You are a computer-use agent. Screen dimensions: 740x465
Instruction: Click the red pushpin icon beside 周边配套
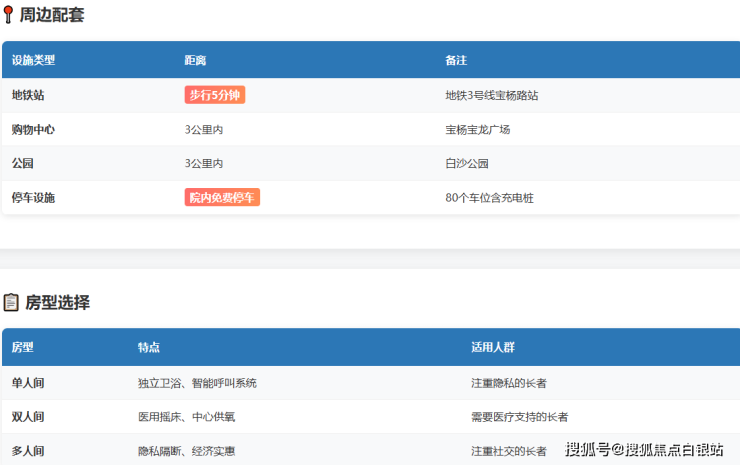[x=9, y=15]
